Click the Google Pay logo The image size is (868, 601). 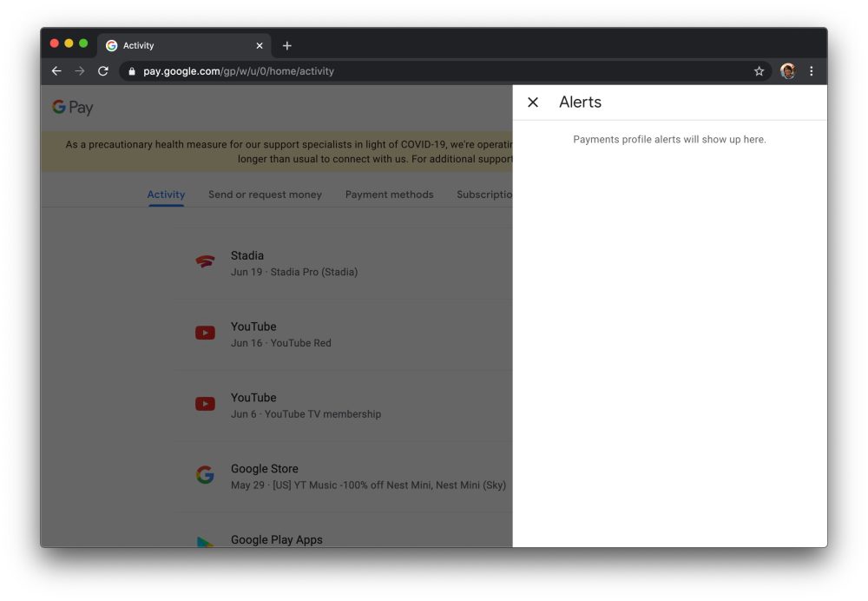[x=72, y=107]
